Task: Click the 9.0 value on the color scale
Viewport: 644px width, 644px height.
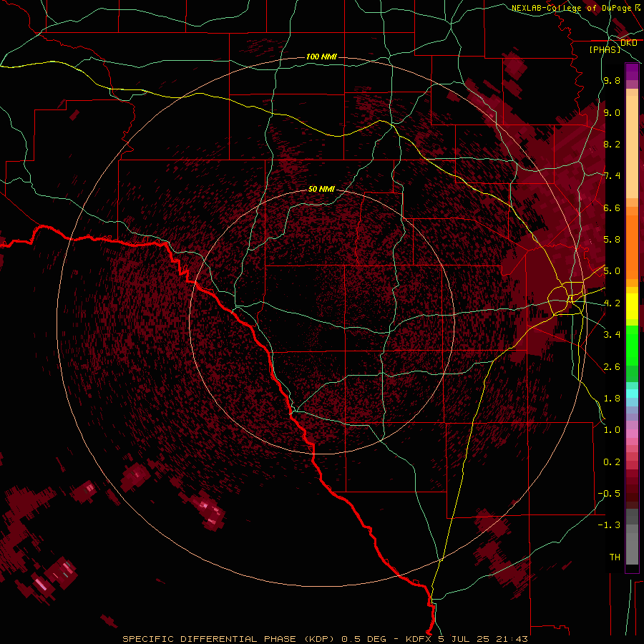Action: [612, 112]
